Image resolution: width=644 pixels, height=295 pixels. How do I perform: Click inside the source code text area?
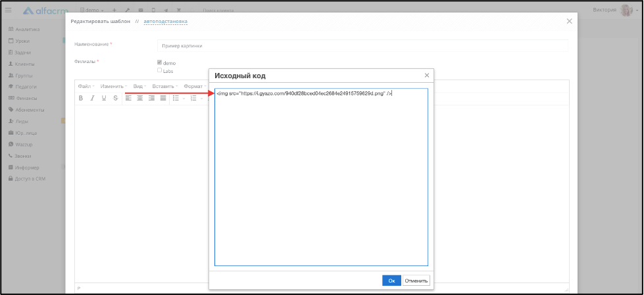321,177
